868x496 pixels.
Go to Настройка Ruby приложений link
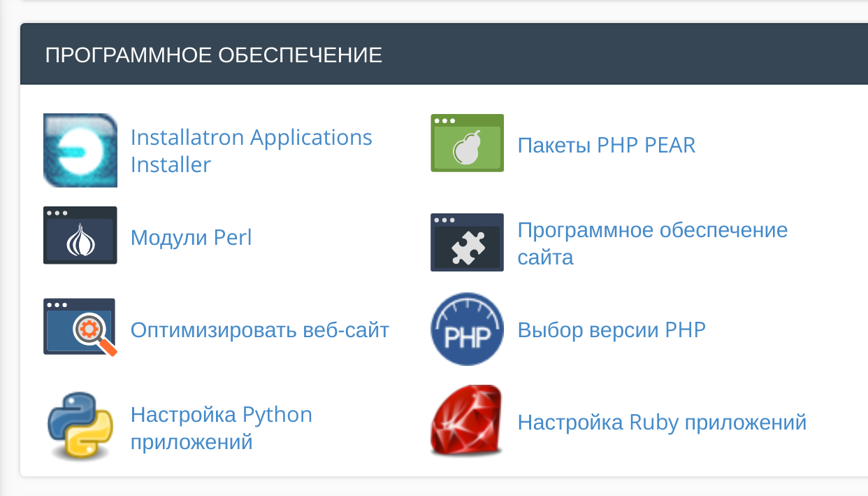(662, 423)
